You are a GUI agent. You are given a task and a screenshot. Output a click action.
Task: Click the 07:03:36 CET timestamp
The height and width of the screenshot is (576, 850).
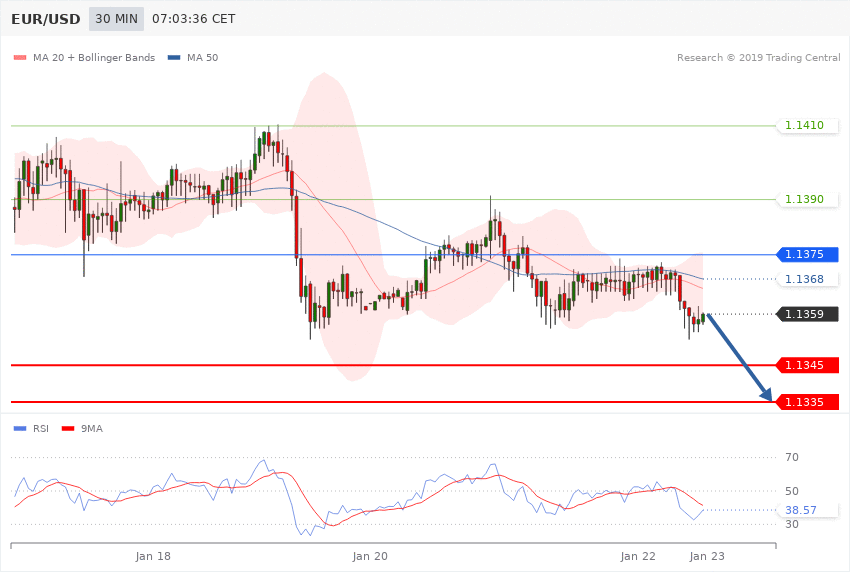[194, 19]
